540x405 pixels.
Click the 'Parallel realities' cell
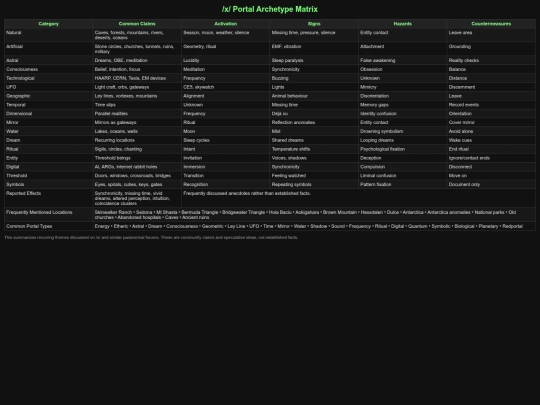click(137, 114)
